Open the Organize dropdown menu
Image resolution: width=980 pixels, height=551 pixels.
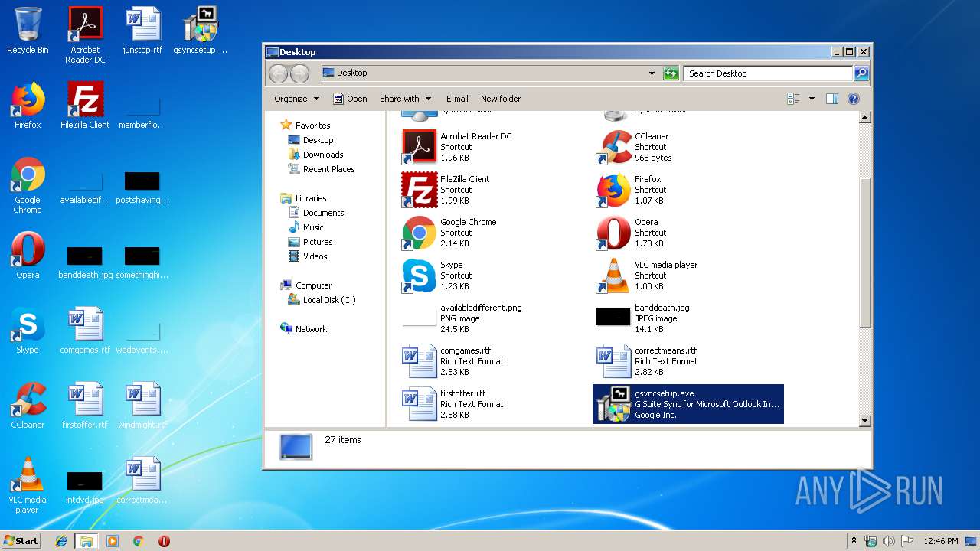coord(296,99)
